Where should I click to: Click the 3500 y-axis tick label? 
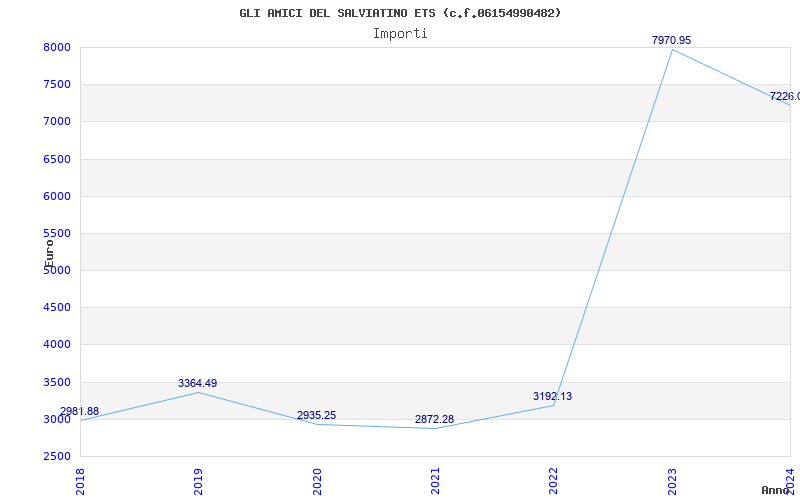point(55,382)
